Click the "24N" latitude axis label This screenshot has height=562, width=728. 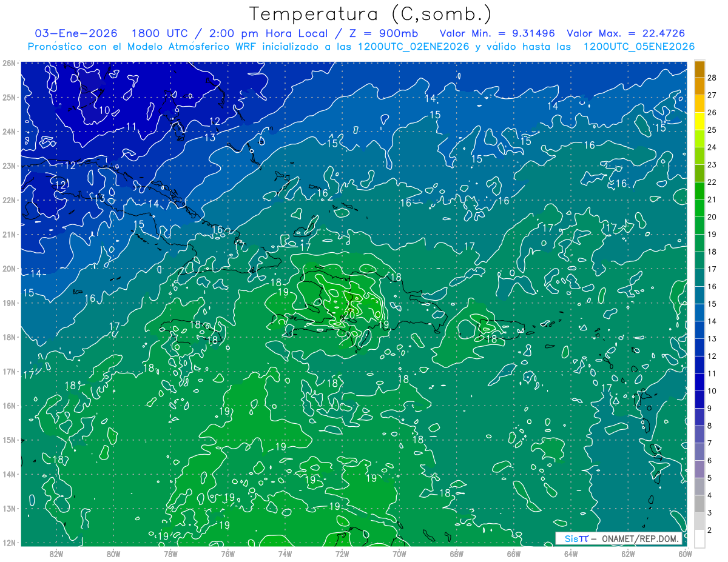(8, 132)
